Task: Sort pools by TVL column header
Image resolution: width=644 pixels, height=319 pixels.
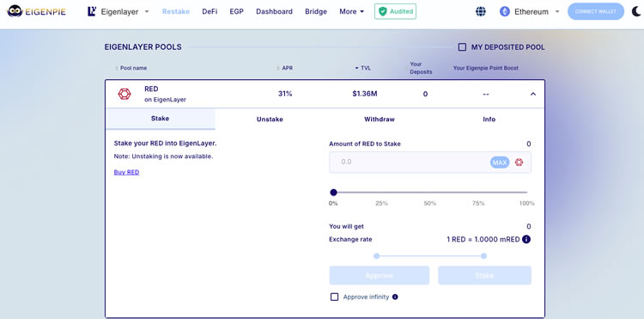Action: [363, 68]
